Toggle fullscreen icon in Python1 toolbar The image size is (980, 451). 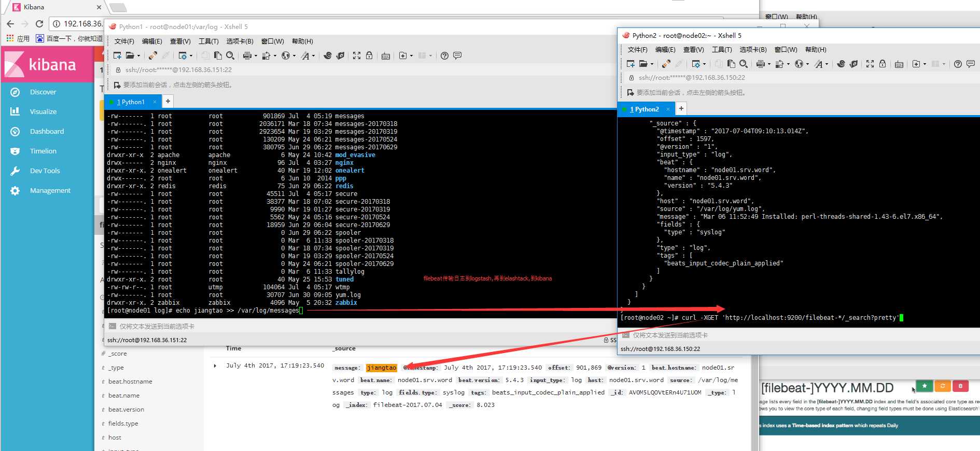click(x=357, y=55)
